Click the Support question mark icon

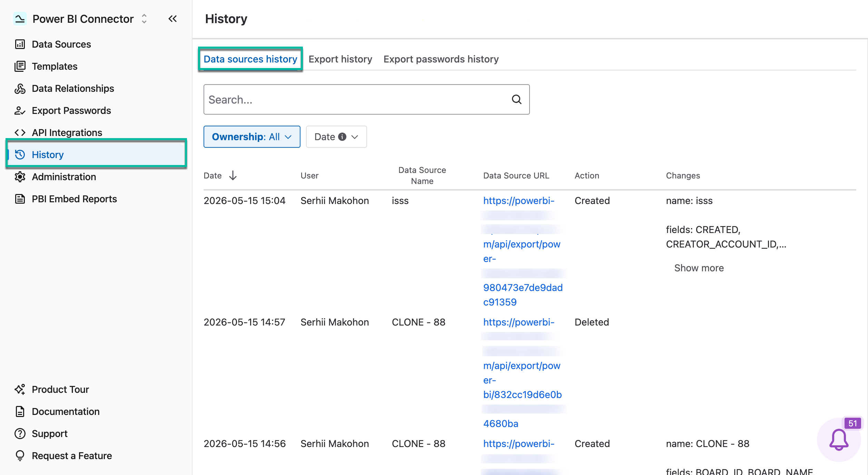tap(20, 434)
